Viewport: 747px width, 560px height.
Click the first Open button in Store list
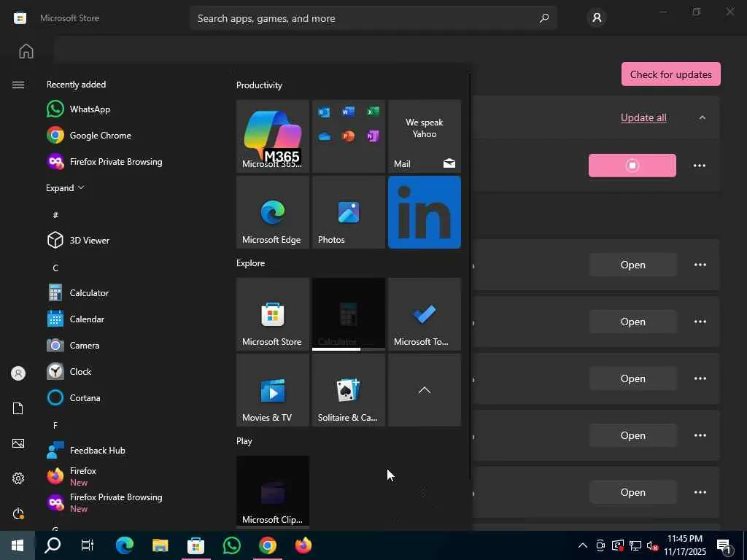point(632,265)
